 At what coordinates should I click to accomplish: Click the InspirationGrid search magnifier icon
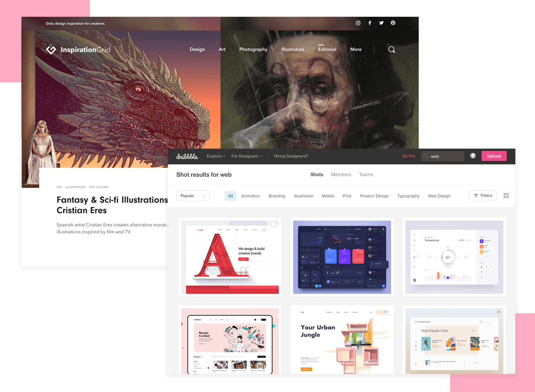coord(392,50)
